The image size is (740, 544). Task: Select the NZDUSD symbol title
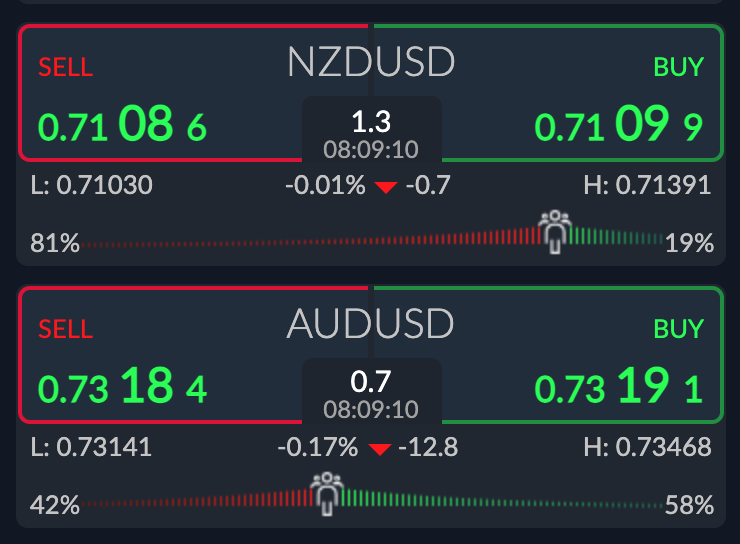pos(371,62)
